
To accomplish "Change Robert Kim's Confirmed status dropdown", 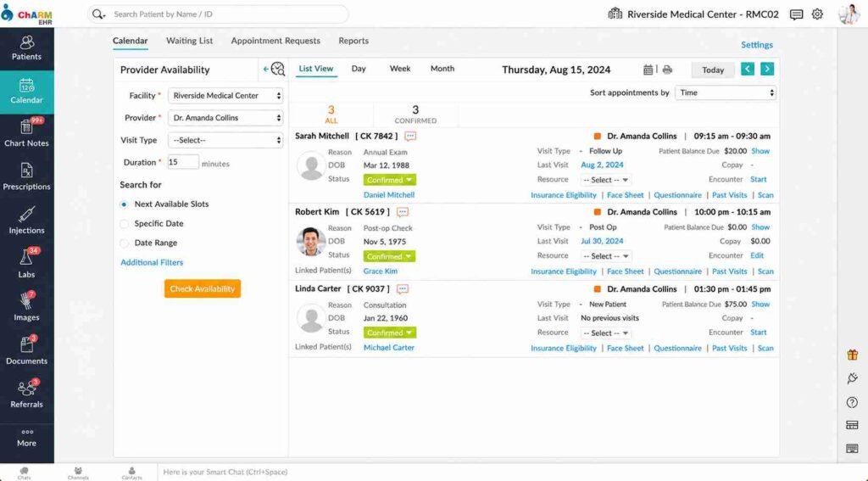I will pyautogui.click(x=390, y=256).
